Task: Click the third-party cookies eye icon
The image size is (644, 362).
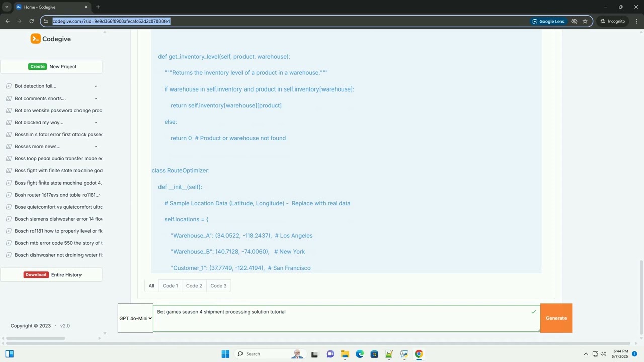Action: coord(574,21)
